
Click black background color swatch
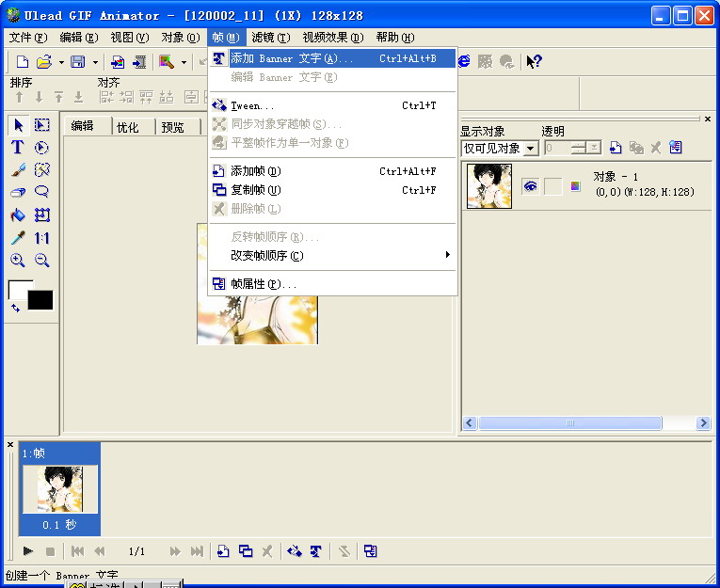point(40,300)
